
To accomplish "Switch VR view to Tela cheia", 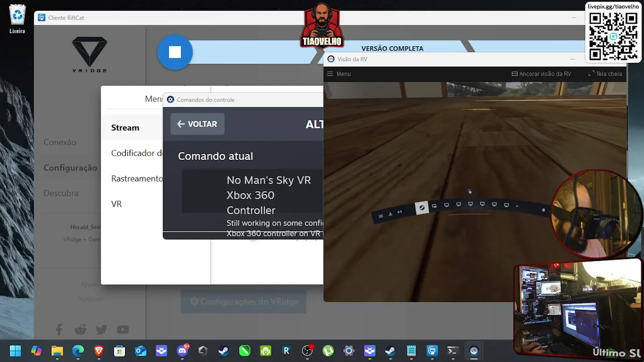I will click(x=605, y=74).
